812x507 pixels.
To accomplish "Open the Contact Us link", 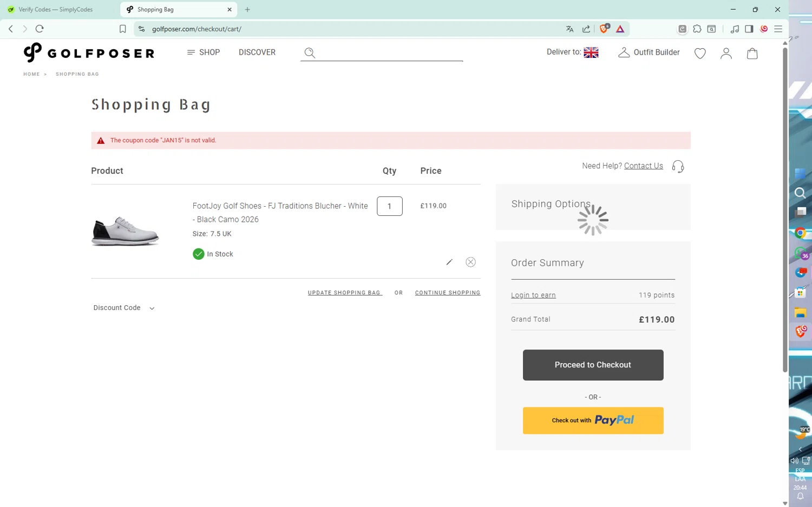I will click(643, 166).
